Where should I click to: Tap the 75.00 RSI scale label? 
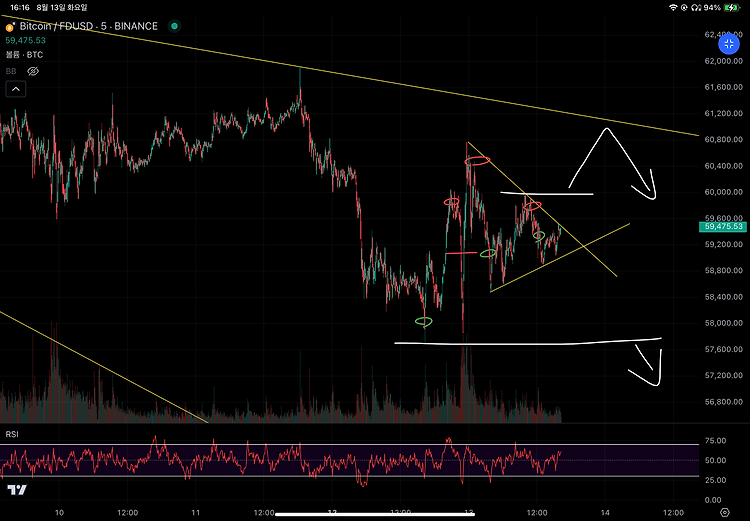(x=717, y=441)
